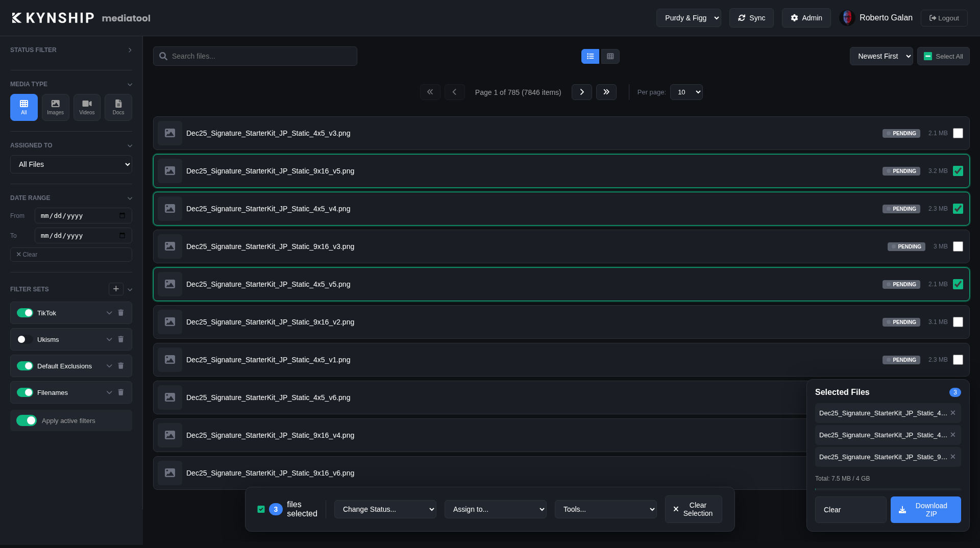The height and width of the screenshot is (548, 980).
Task: Check the checkbox for Dec25_Signature_StarterKit_JP_Static_9x16_v3.png
Action: (x=958, y=246)
